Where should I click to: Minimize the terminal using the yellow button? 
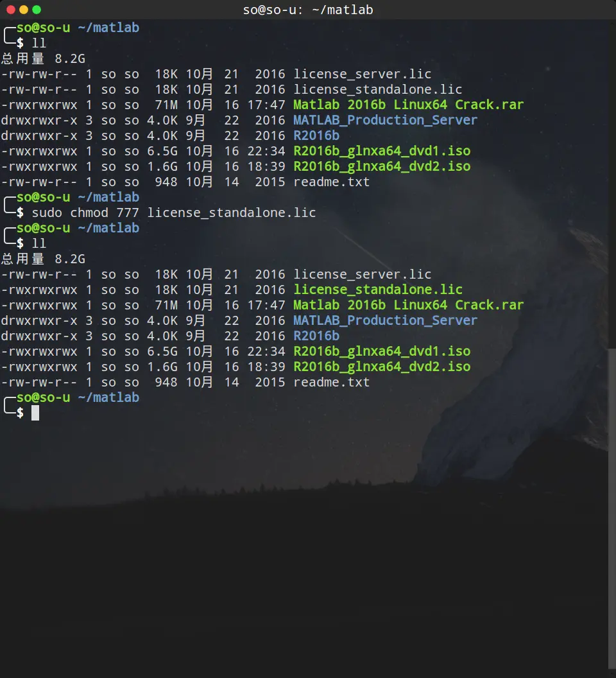point(24,10)
